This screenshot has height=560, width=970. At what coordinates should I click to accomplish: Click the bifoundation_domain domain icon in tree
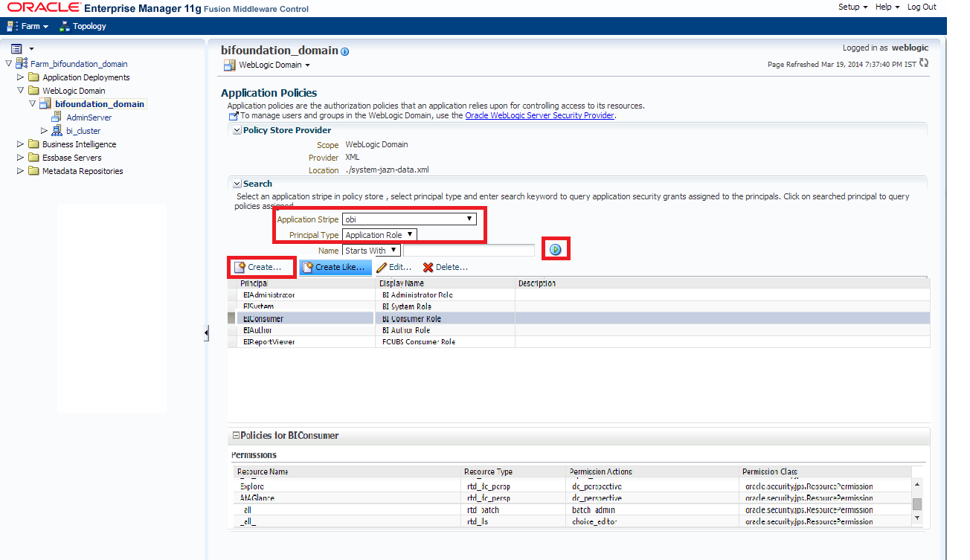tap(45, 104)
